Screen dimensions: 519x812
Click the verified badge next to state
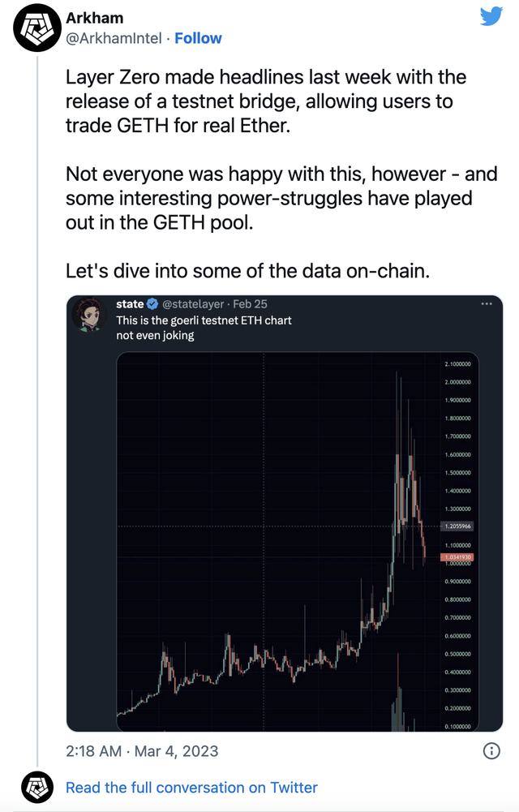(152, 304)
